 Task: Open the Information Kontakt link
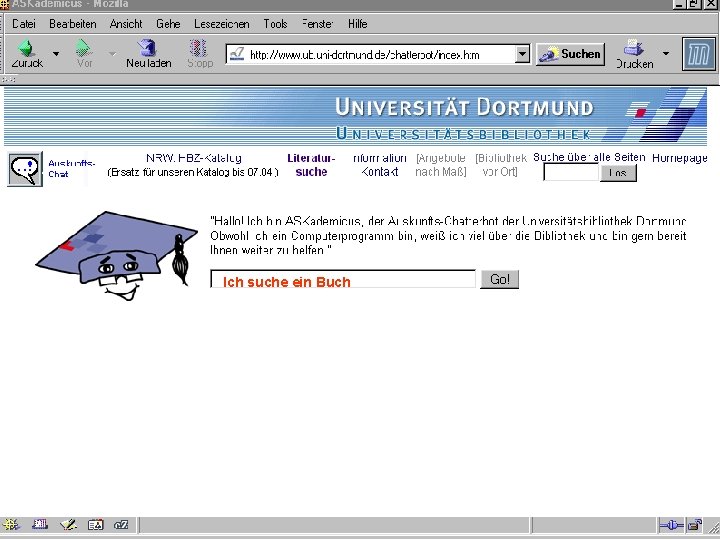(380, 165)
